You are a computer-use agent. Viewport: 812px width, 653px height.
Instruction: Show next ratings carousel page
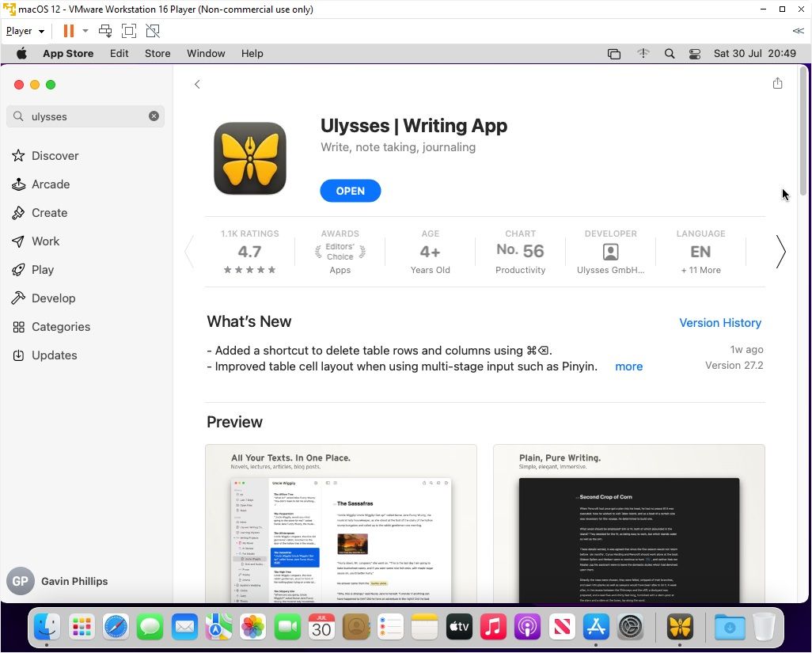tap(780, 252)
